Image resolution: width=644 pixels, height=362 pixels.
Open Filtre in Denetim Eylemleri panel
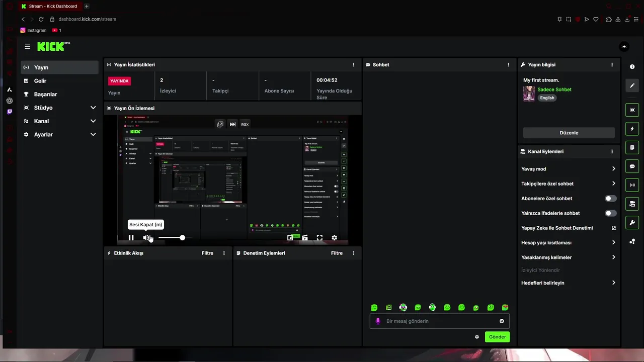click(337, 253)
